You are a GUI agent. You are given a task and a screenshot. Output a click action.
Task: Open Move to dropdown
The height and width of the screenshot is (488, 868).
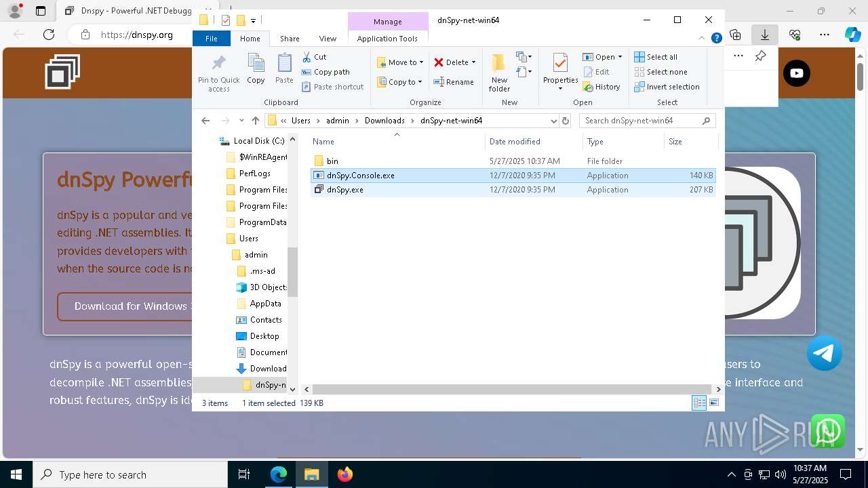(x=400, y=62)
